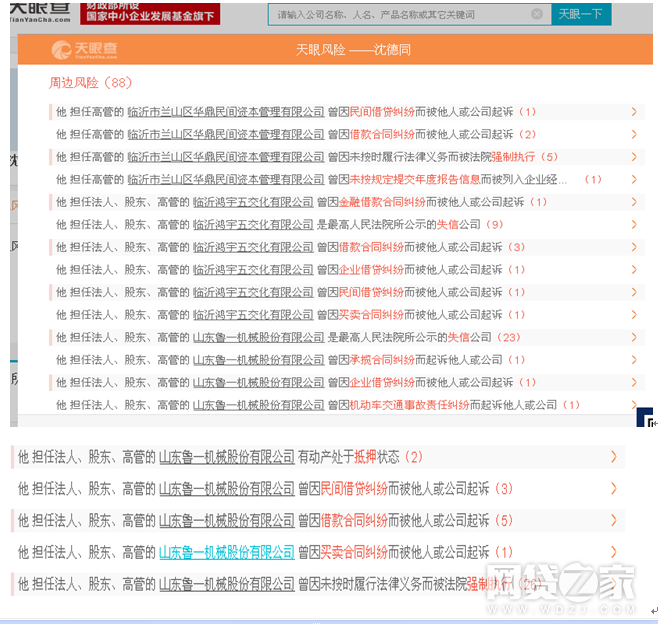Expand 未按规定提交年度报告信息 row chevron
This screenshot has height=624, width=658.
click(634, 180)
